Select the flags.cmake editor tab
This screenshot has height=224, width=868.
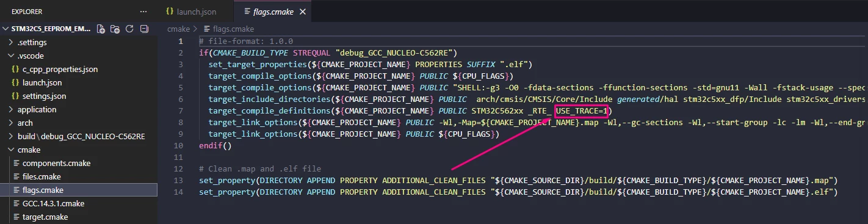(273, 12)
